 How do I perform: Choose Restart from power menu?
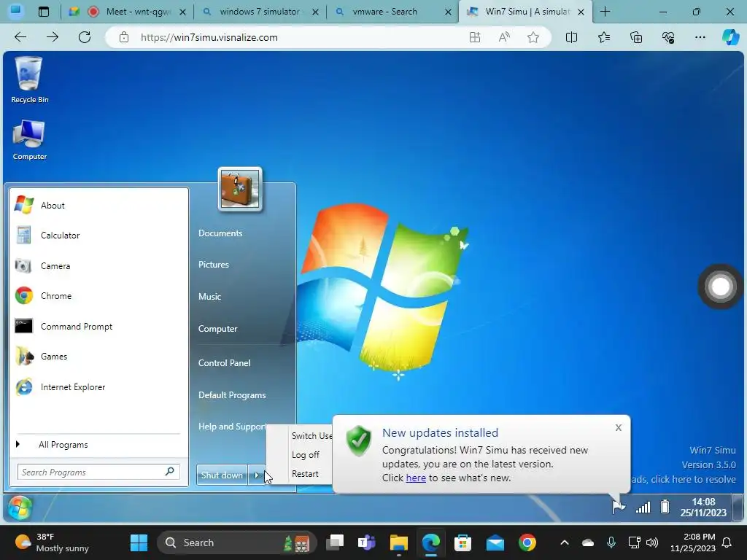tap(305, 474)
